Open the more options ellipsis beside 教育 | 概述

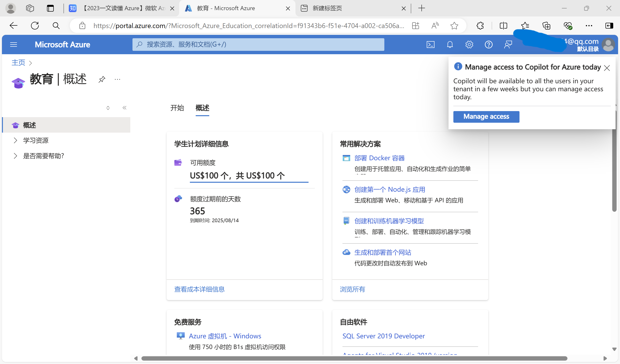pos(117,79)
